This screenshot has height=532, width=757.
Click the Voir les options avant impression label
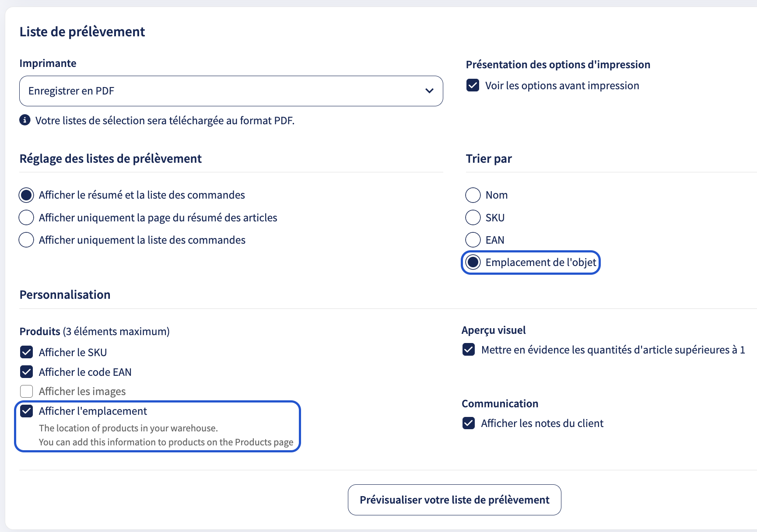tap(562, 85)
